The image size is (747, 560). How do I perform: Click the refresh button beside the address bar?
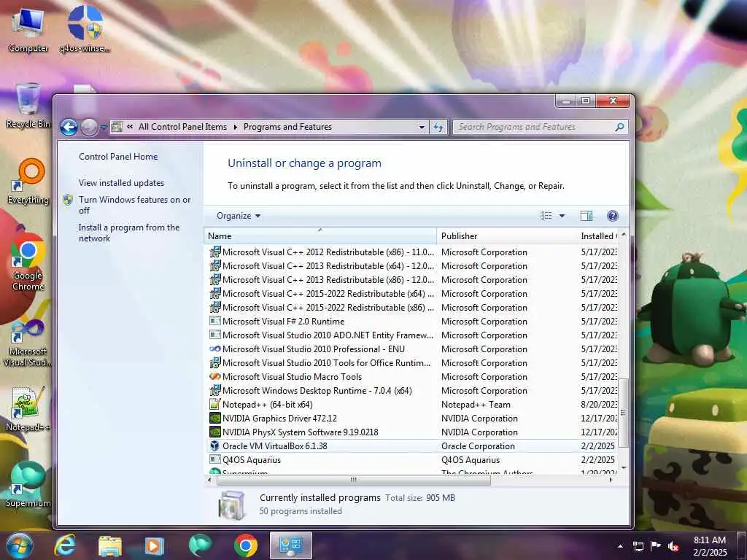click(x=438, y=127)
